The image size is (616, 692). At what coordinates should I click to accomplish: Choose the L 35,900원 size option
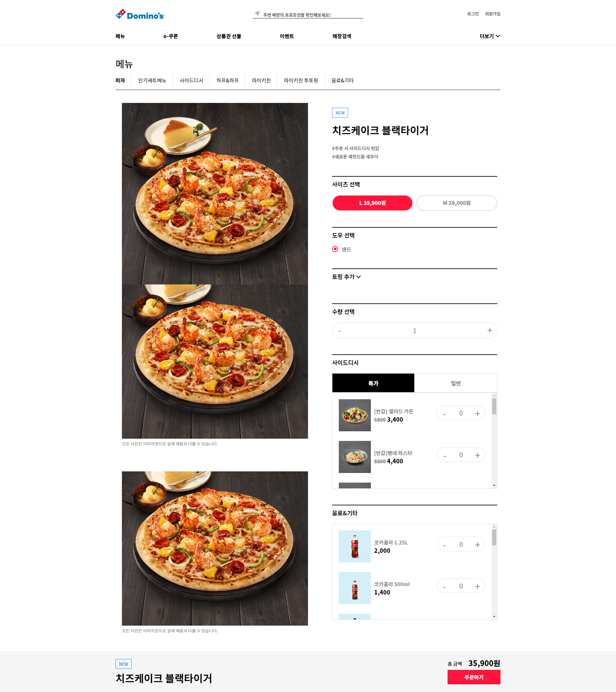(372, 203)
